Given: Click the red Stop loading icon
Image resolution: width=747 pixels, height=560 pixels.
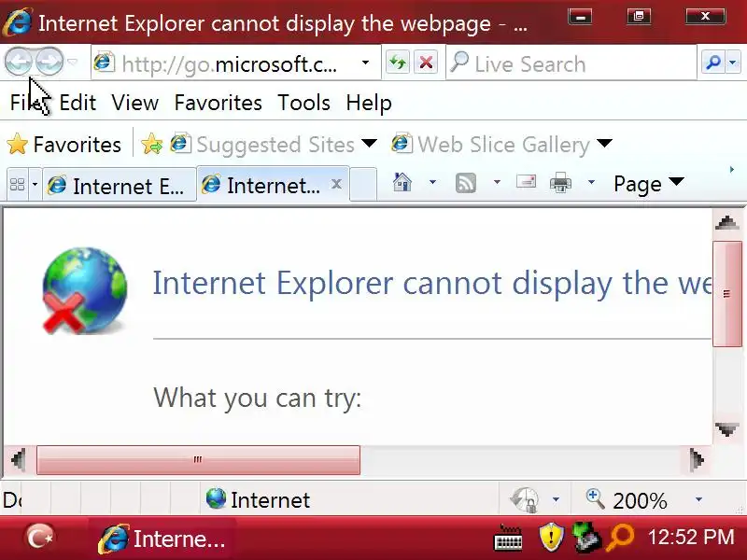Looking at the screenshot, I should (x=426, y=63).
